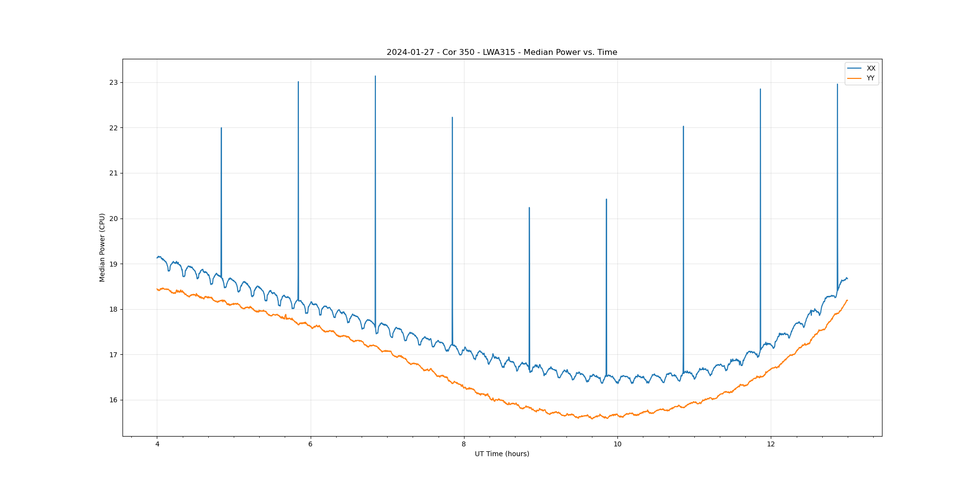Click the 'Median Power (CPU)' y-axis label

[x=102, y=247]
